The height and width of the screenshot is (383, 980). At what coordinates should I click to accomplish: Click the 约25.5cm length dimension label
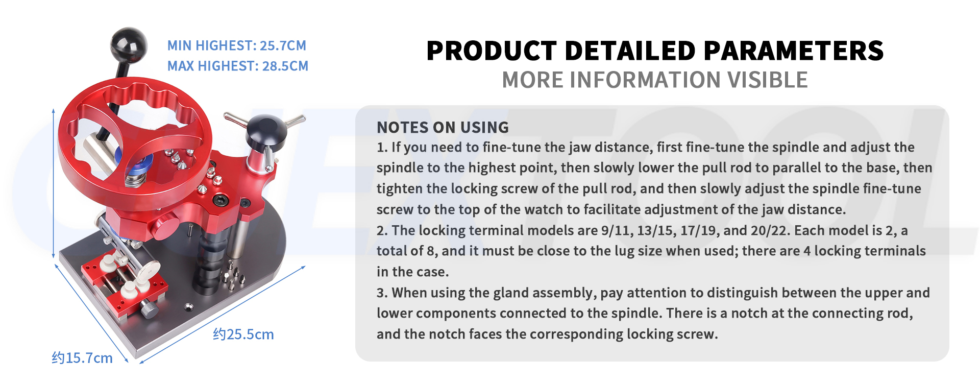click(243, 334)
